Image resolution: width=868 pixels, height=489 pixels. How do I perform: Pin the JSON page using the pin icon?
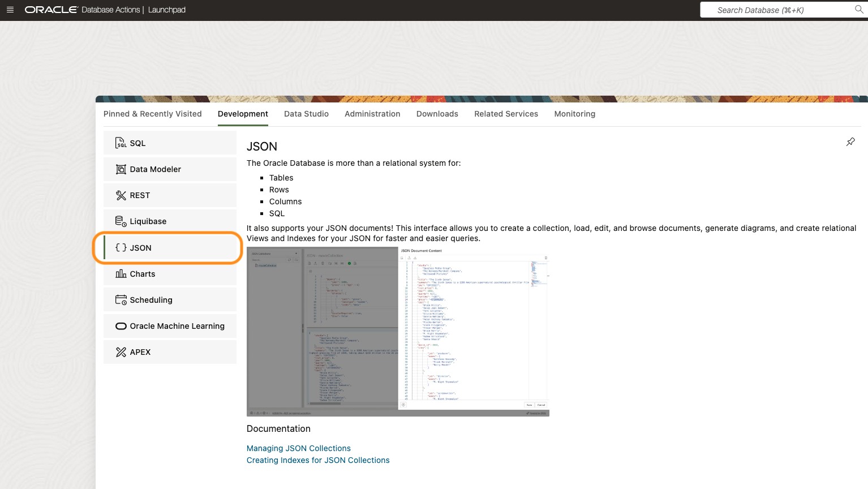coord(850,141)
